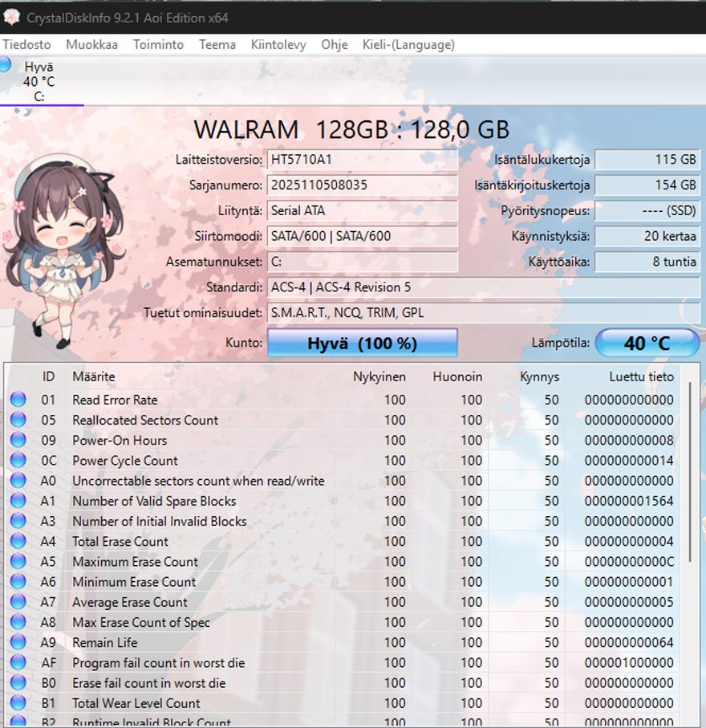Click the ID column header
Viewport: 706px width, 728px height.
[48, 376]
